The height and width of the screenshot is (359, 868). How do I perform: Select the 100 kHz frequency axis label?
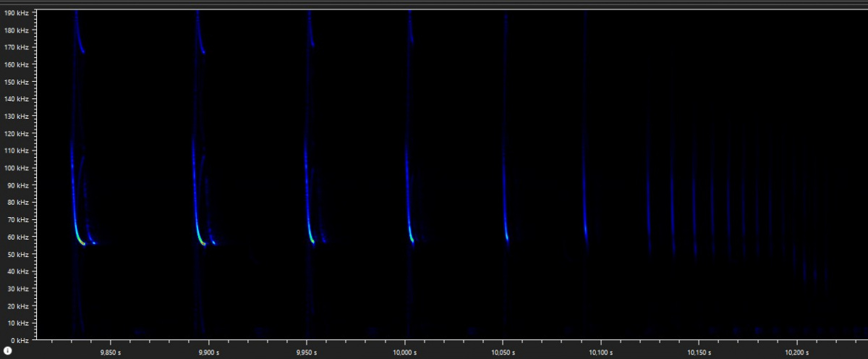[16, 168]
